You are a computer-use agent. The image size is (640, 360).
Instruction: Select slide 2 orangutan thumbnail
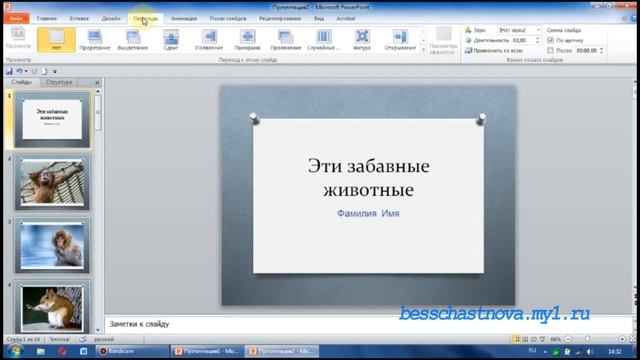52,182
